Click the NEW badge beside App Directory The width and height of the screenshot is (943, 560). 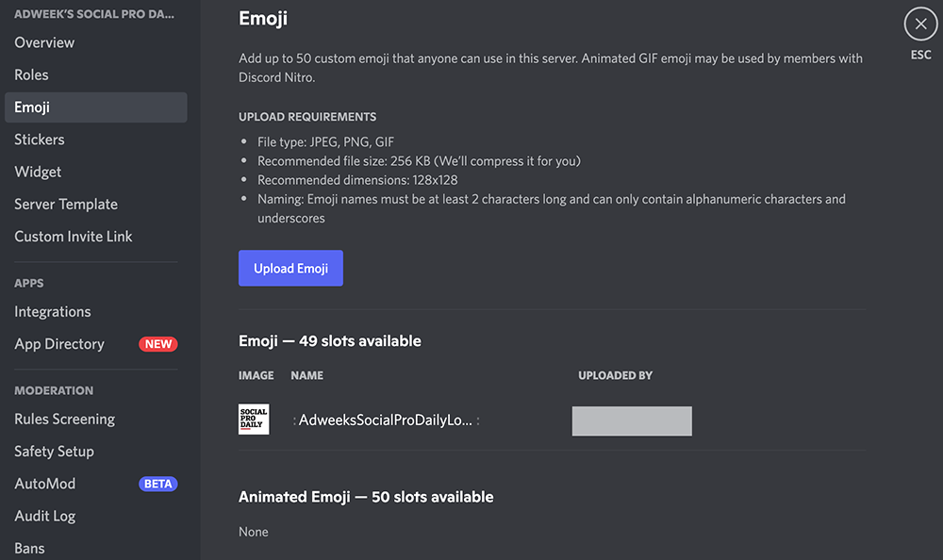(157, 344)
